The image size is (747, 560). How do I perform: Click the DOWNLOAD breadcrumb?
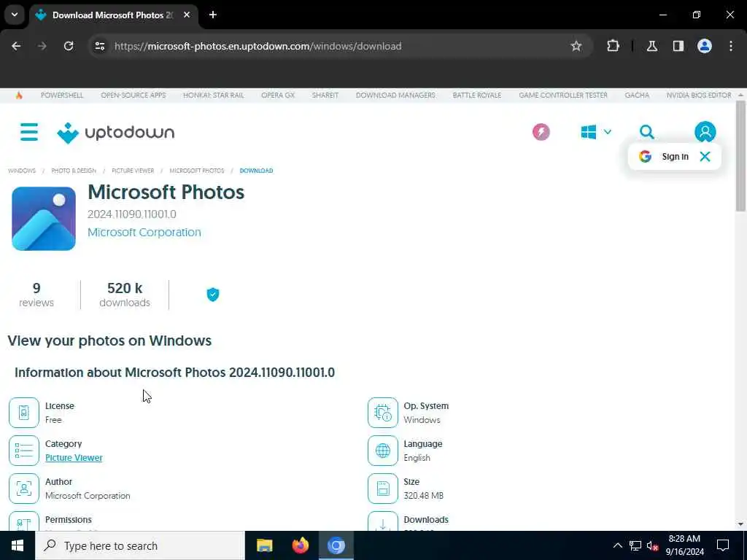256,171
